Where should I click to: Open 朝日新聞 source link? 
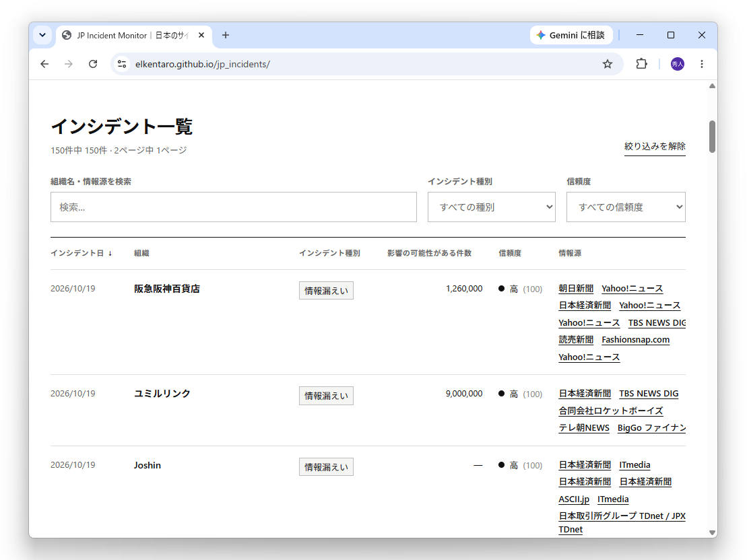pos(576,289)
